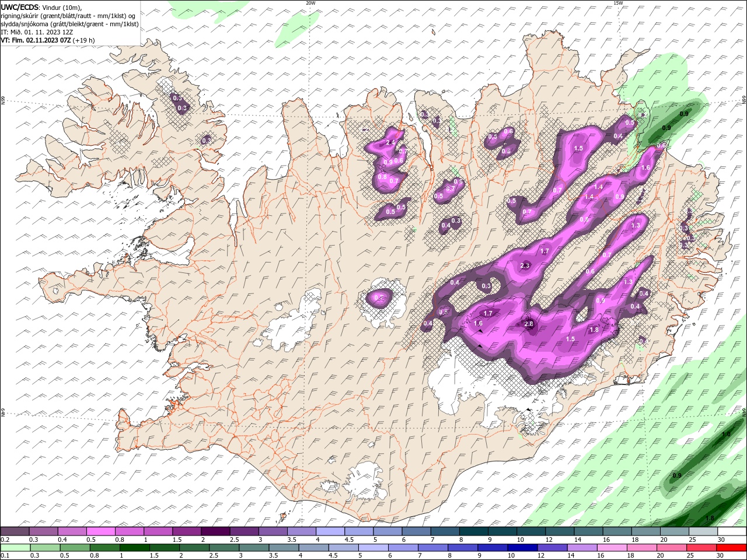Screen dimensions: 747x560
Task: Click the 'IT: Mið. 01. 11. 2023 12Z' line
Action: point(37,32)
